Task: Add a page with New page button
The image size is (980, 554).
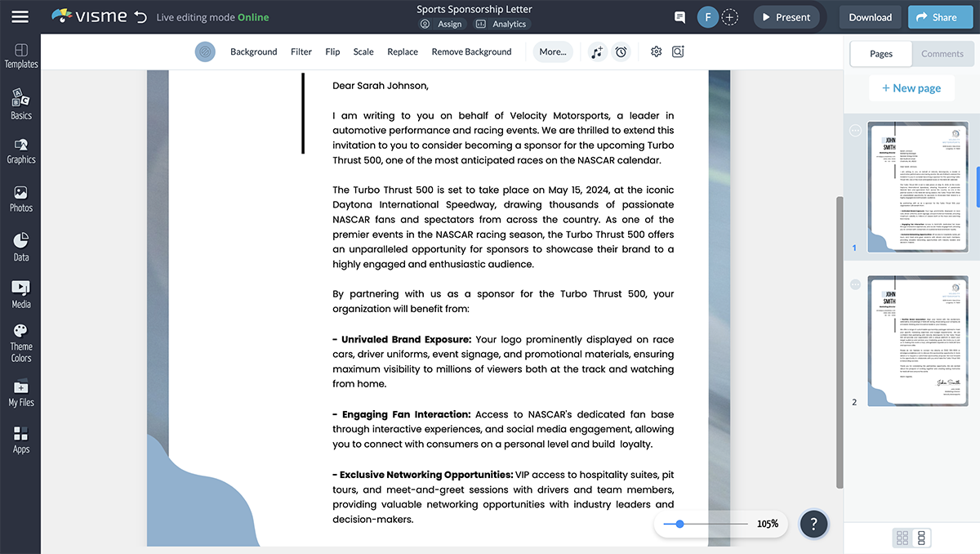Action: coord(911,87)
